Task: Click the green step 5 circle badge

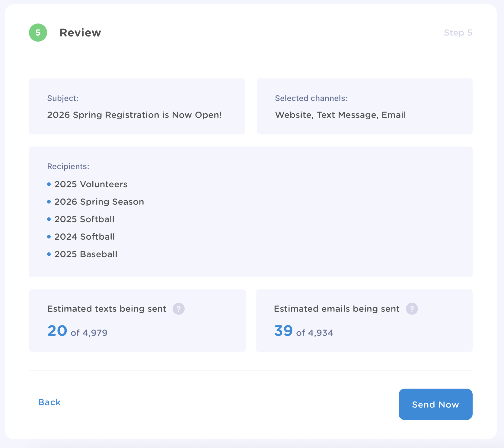Action: pyautogui.click(x=38, y=33)
